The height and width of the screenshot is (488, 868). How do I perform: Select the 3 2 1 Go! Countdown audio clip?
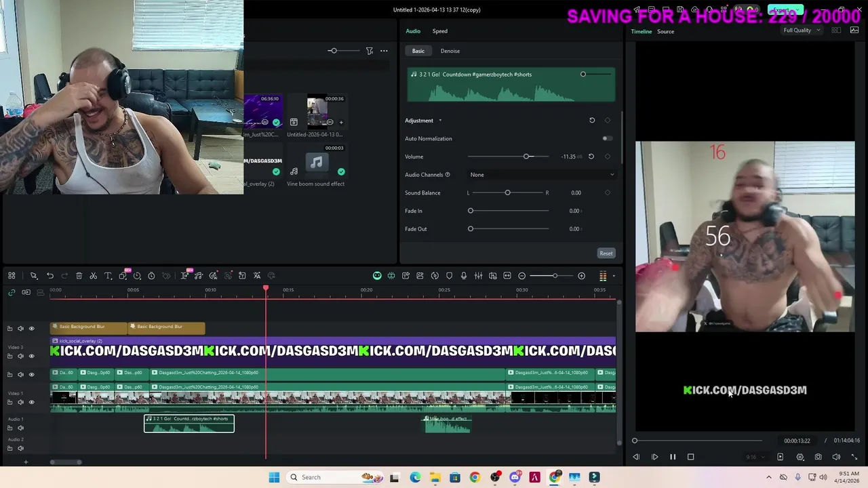[189, 424]
